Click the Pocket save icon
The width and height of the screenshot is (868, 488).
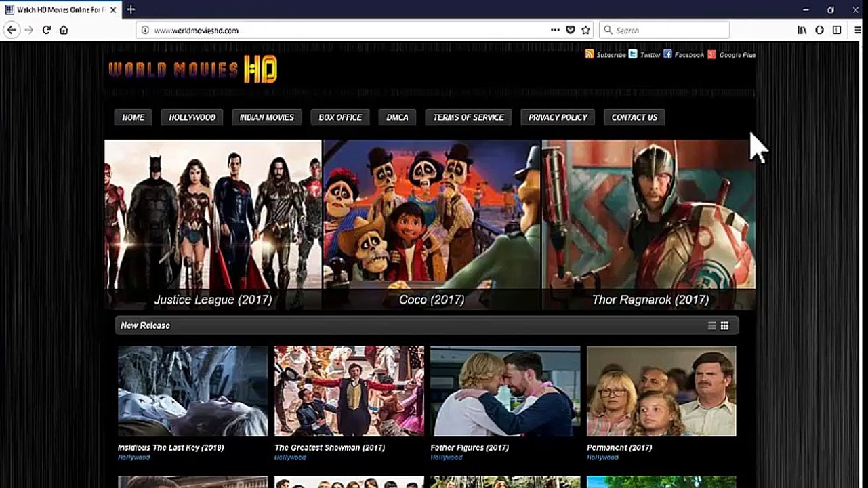tap(571, 30)
